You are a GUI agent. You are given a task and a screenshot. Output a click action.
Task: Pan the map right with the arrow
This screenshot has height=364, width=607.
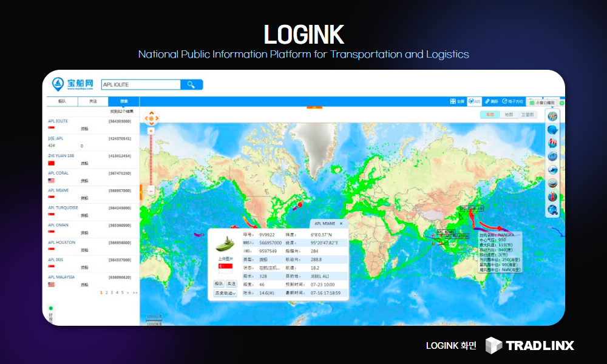pos(157,118)
